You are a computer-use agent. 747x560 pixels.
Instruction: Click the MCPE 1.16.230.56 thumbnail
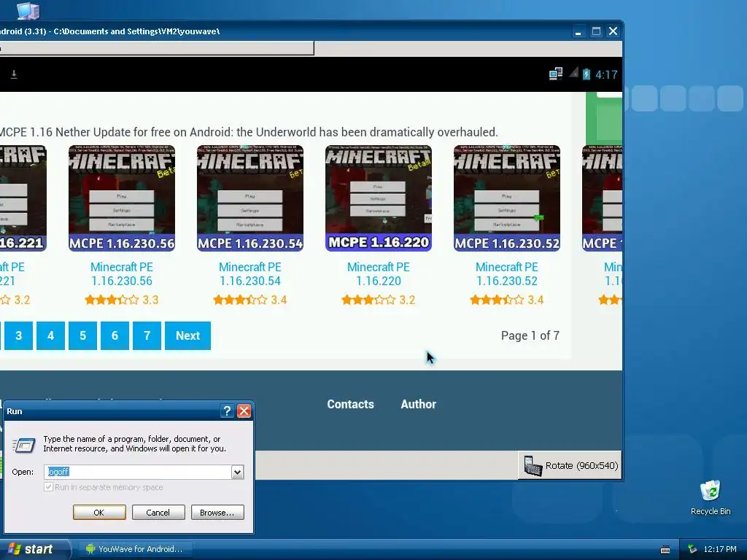coord(122,198)
